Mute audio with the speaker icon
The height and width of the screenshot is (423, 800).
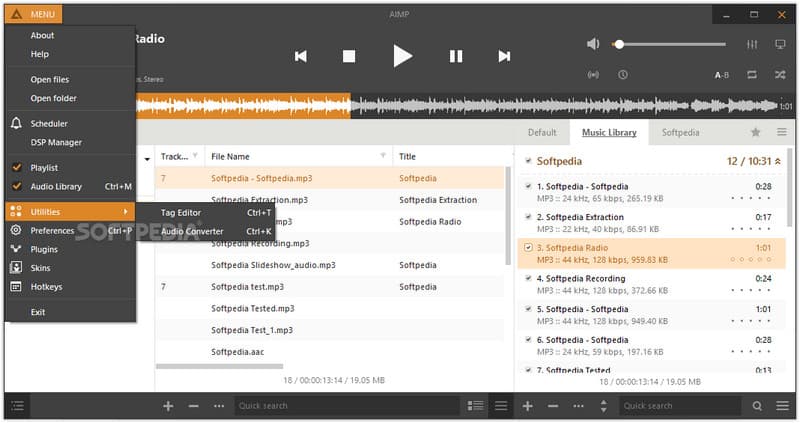click(x=593, y=44)
